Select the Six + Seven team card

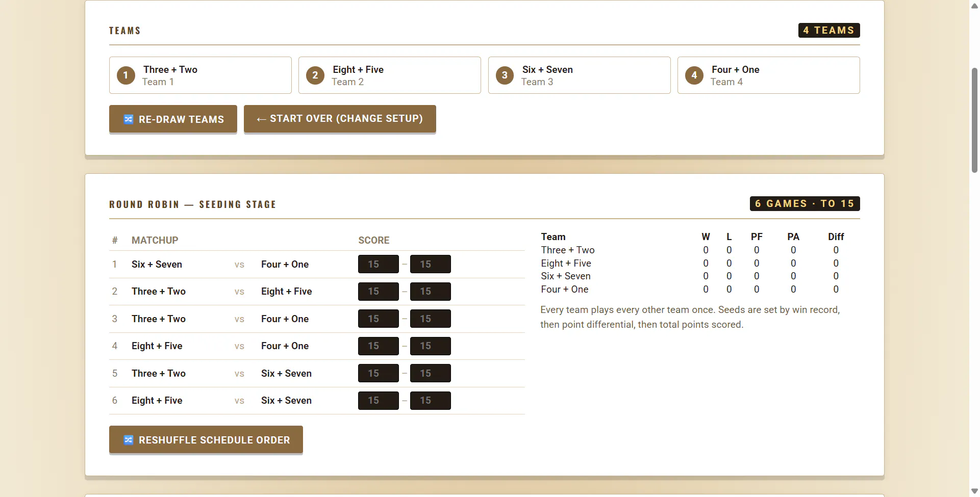[x=580, y=75]
